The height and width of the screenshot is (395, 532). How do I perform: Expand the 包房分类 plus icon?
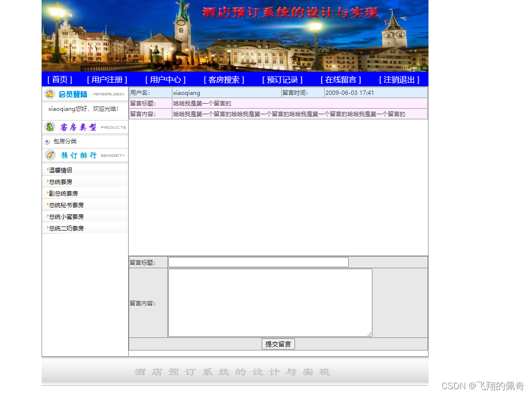[x=47, y=142]
